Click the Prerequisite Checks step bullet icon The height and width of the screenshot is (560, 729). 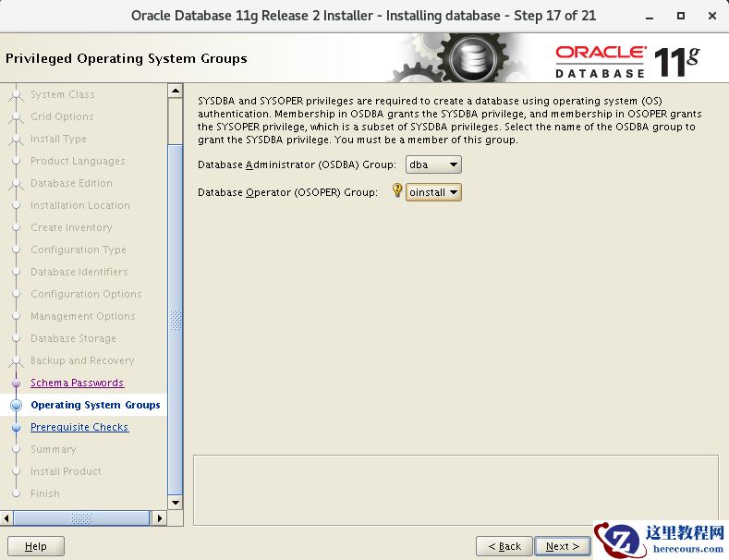pyautogui.click(x=17, y=427)
